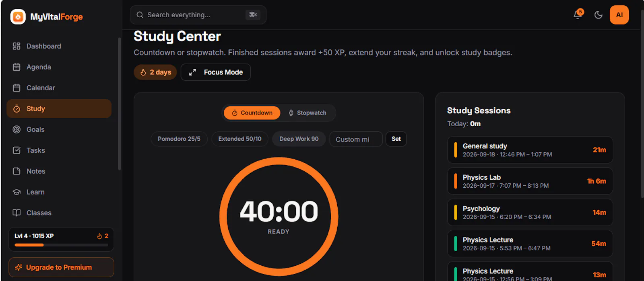Open the Psychology session entry
644x281 pixels.
(x=530, y=213)
